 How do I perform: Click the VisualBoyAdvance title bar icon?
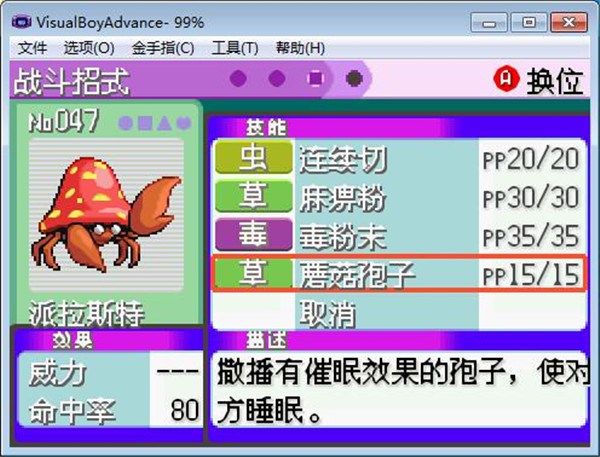click(21, 22)
